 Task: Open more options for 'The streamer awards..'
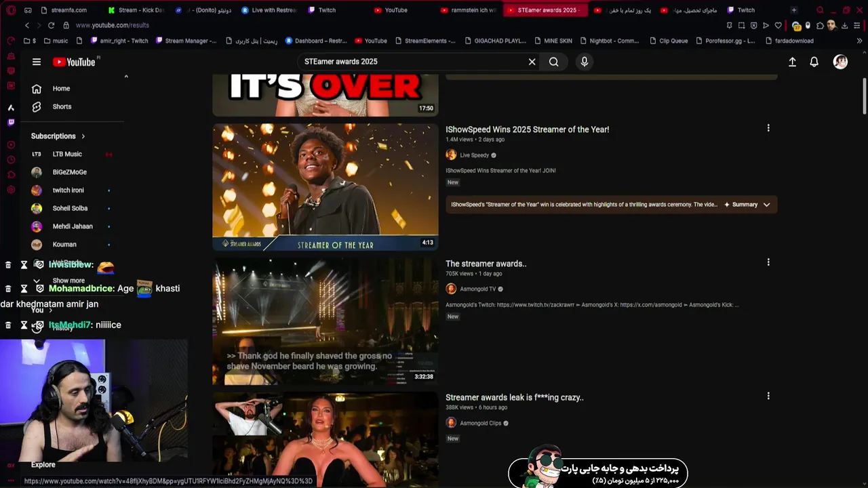pyautogui.click(x=768, y=262)
